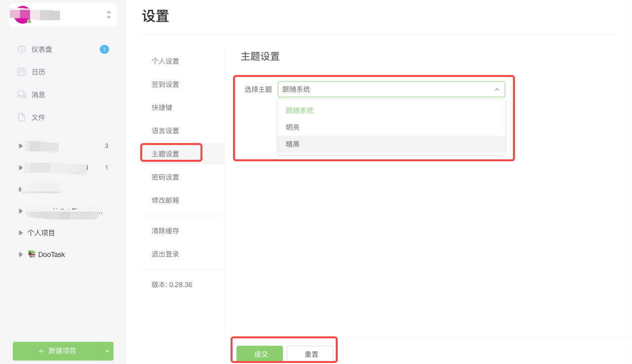Open the 消息 messages icon
Image resolution: width=632 pixels, height=364 pixels.
click(21, 94)
